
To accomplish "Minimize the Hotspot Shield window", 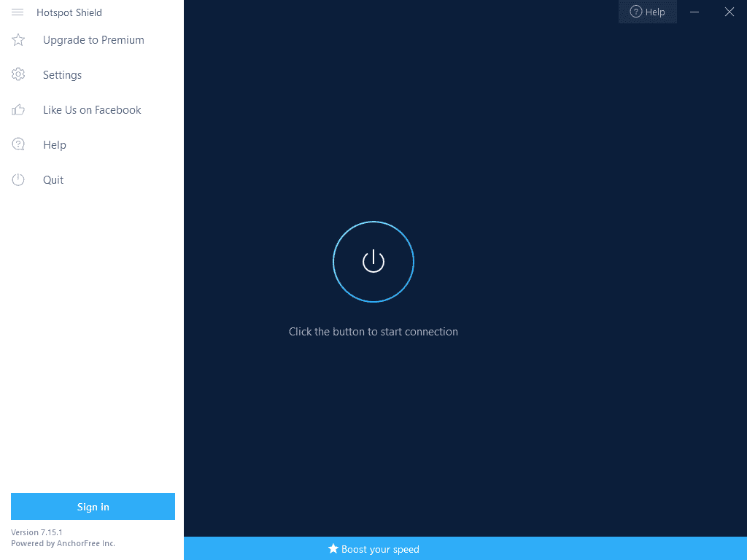I will 694,12.
